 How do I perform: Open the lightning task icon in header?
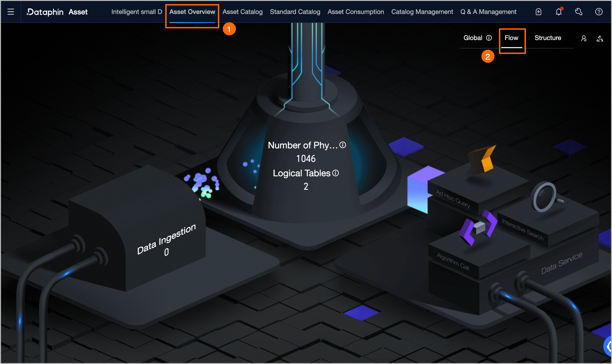pos(538,11)
